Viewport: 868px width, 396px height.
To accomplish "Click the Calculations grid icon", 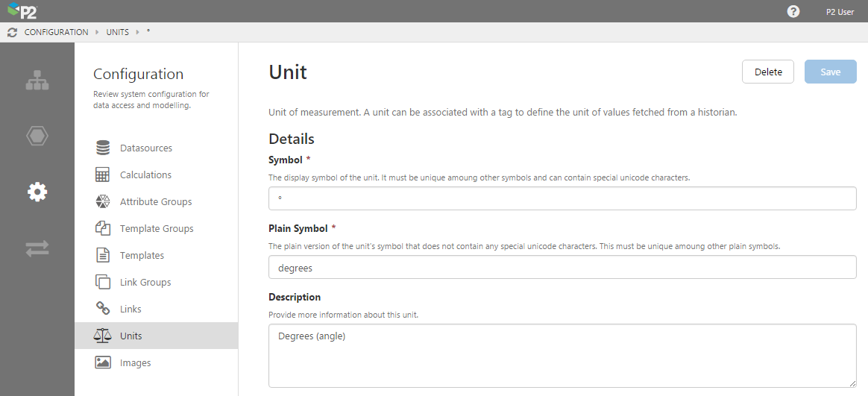I will 103,175.
